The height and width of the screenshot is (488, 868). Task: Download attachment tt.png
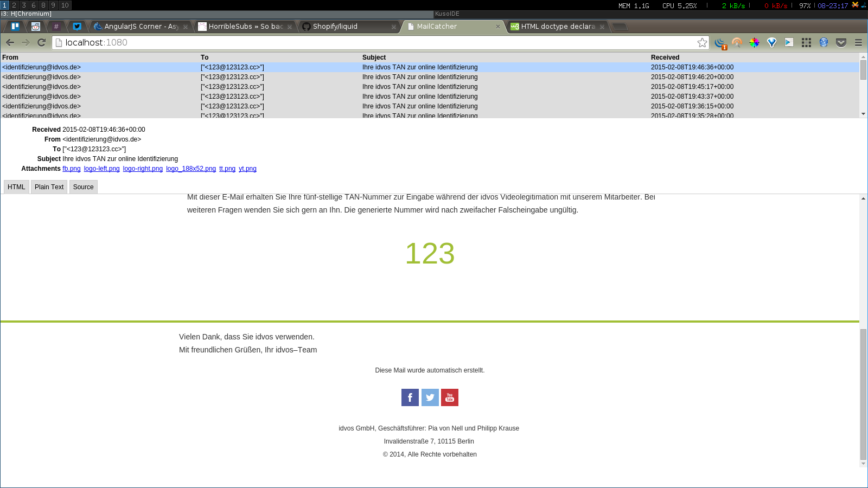227,169
